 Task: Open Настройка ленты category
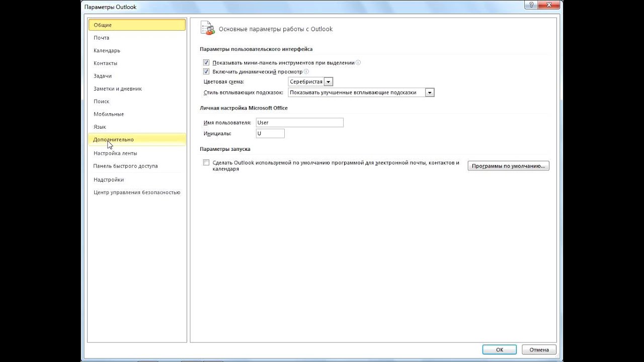(x=137, y=153)
